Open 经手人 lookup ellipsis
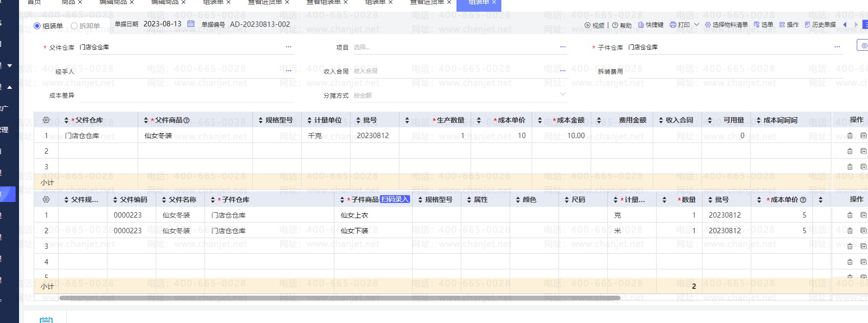 tap(289, 71)
